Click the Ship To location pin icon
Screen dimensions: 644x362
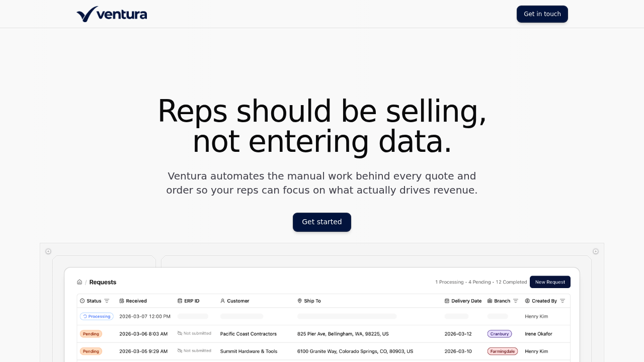299,301
